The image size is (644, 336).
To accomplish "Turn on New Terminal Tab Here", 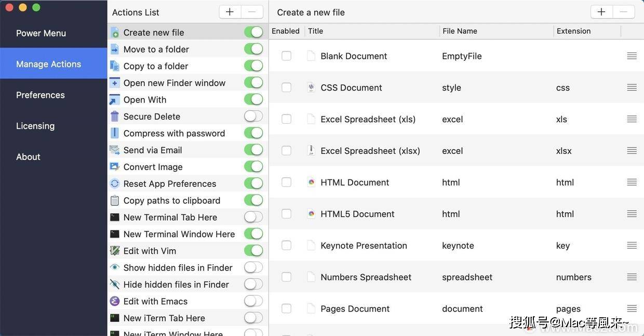I will point(253,217).
